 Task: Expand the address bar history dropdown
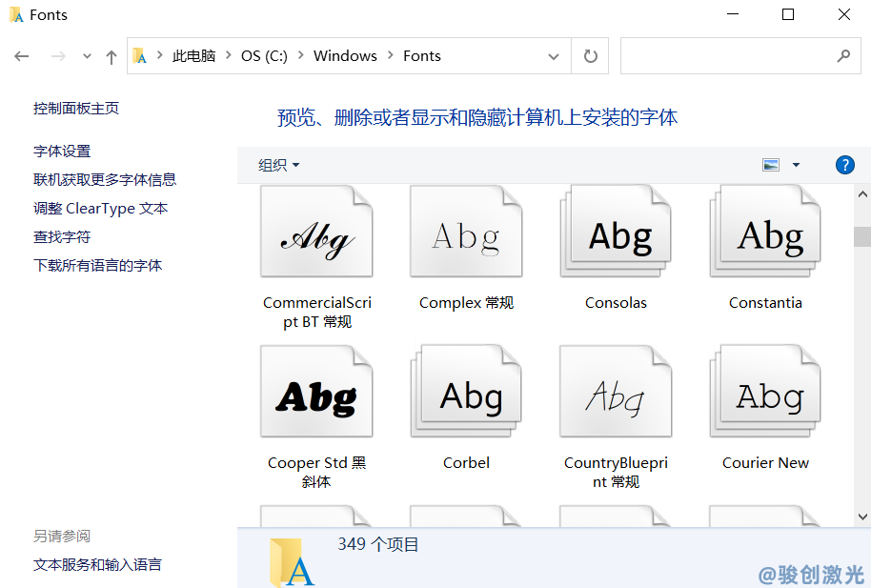pos(553,55)
